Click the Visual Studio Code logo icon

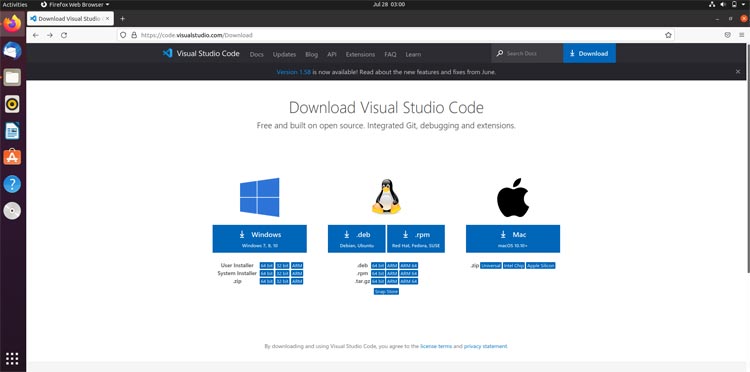point(167,53)
